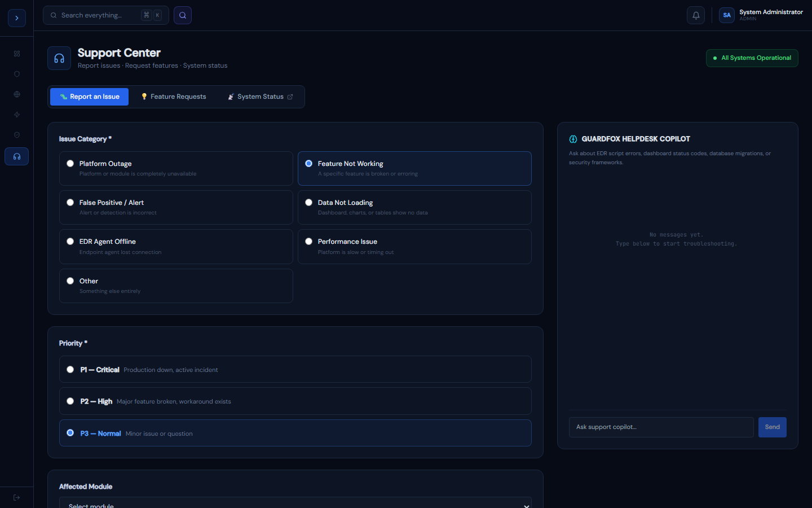Viewport: 812px width, 508px height.
Task: Click the Priority section label
Action: [x=73, y=343]
